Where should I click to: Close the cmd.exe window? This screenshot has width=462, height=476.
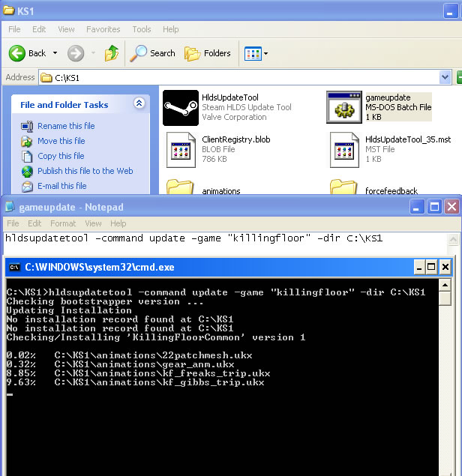point(445,267)
